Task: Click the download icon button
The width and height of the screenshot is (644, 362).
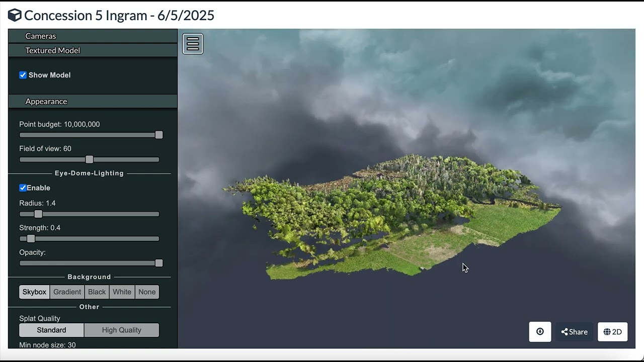Action: (540, 332)
